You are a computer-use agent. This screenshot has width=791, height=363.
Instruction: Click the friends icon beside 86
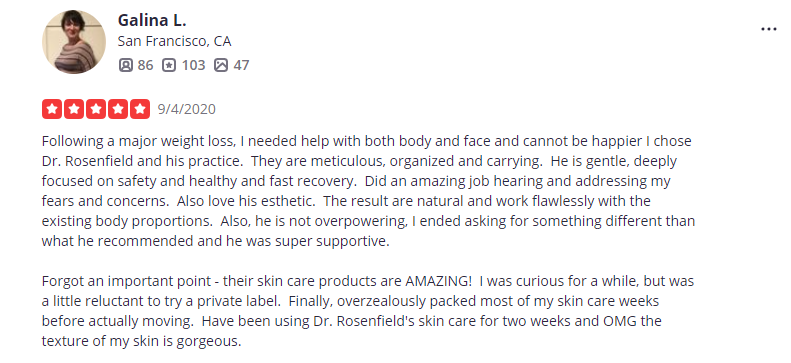pos(125,65)
